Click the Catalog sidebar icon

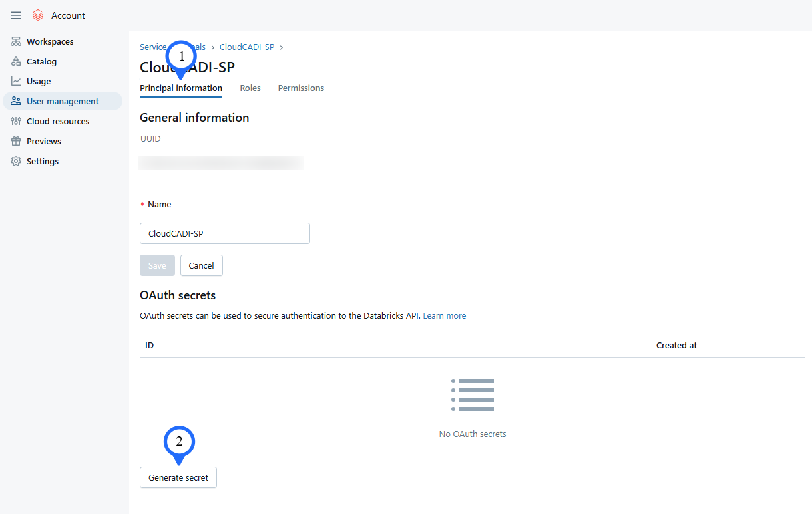[x=16, y=61]
